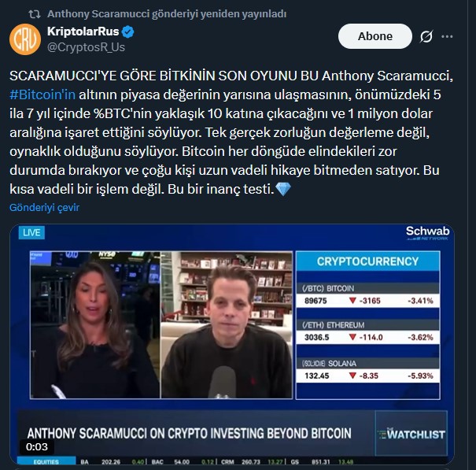Open Anthony Scaramucci reposted link
Screen dimensions: 476x470
click(167, 14)
